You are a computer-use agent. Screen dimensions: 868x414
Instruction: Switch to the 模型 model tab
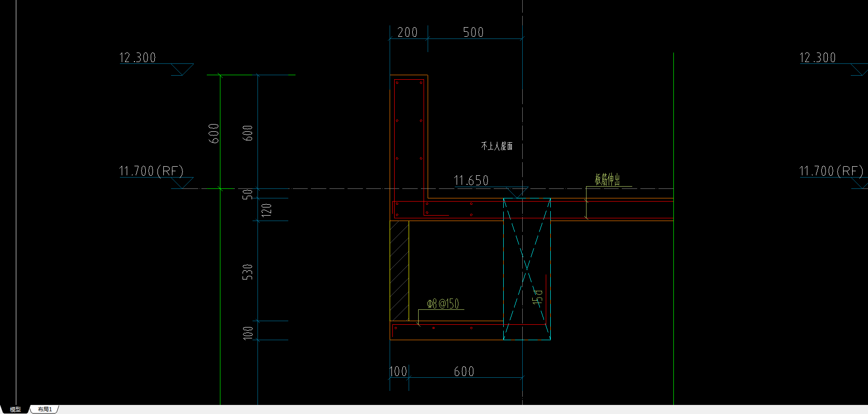(x=15, y=409)
